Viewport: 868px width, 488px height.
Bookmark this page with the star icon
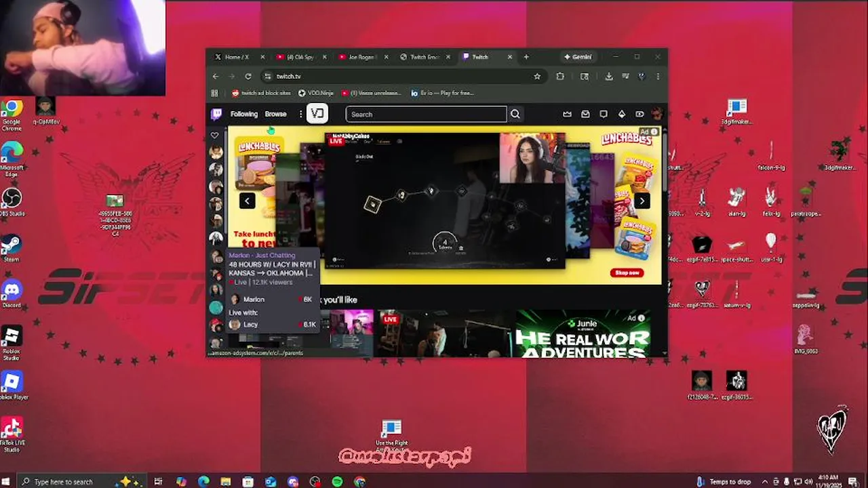click(x=537, y=77)
